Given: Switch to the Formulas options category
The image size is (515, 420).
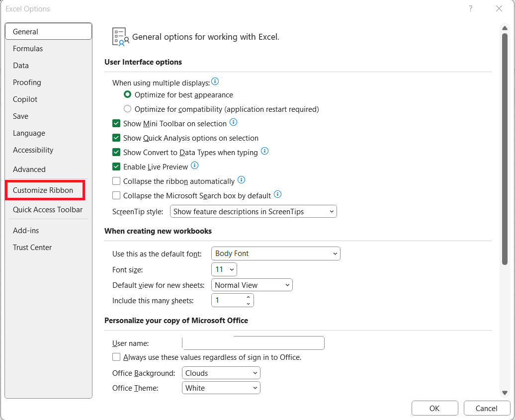Looking at the screenshot, I should click(28, 49).
